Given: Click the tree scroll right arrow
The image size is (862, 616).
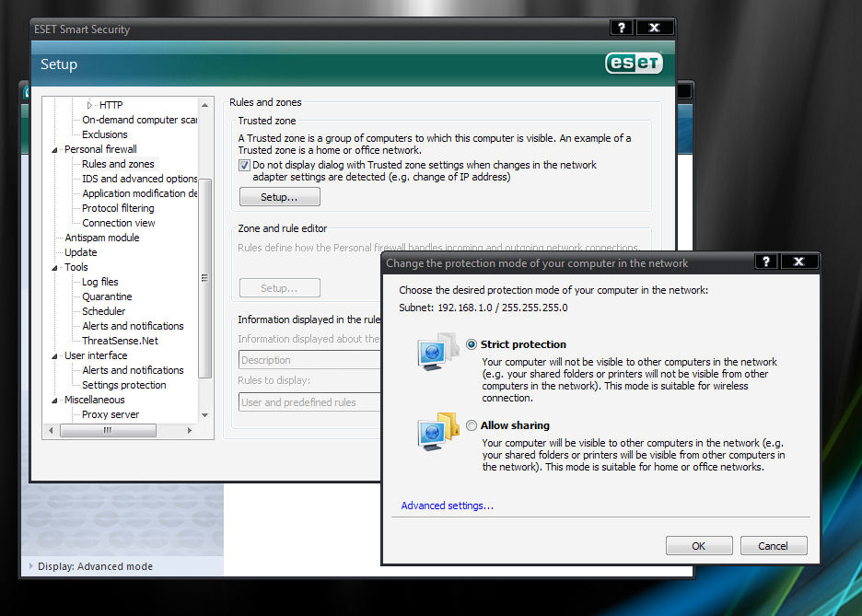Looking at the screenshot, I should (190, 431).
